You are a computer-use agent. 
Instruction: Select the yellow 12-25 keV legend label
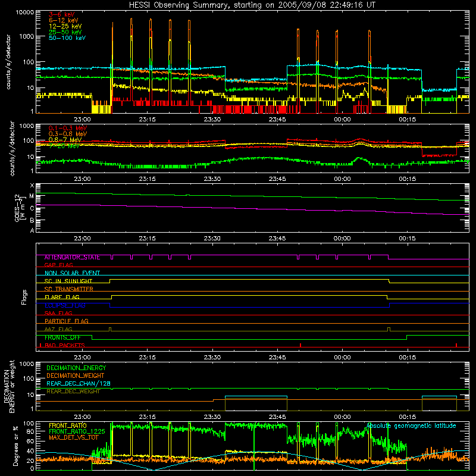tap(65, 26)
